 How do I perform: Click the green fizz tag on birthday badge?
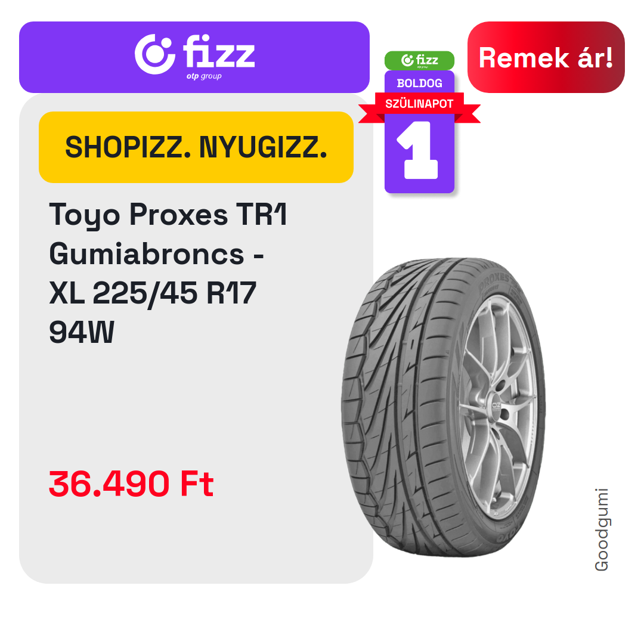(x=419, y=60)
